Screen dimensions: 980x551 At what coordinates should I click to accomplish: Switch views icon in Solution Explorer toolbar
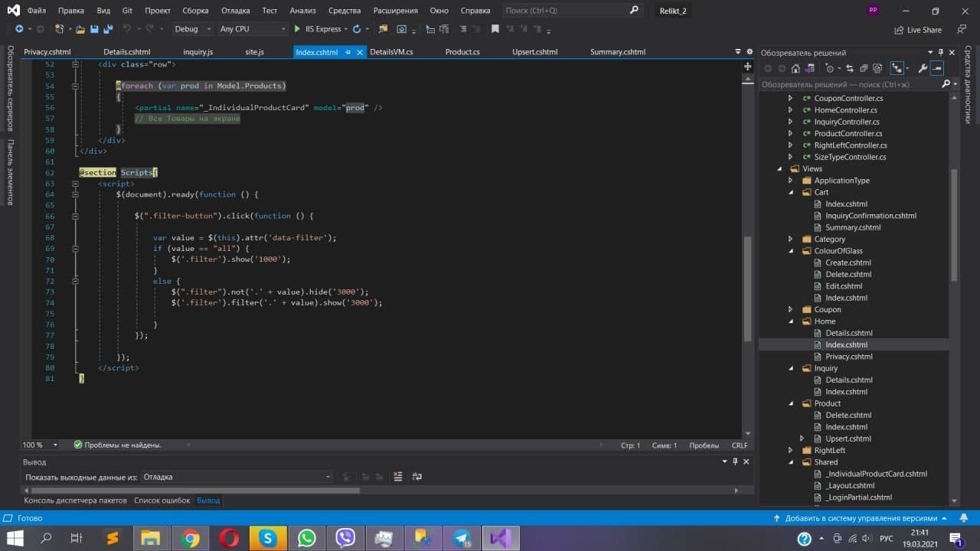(812, 68)
